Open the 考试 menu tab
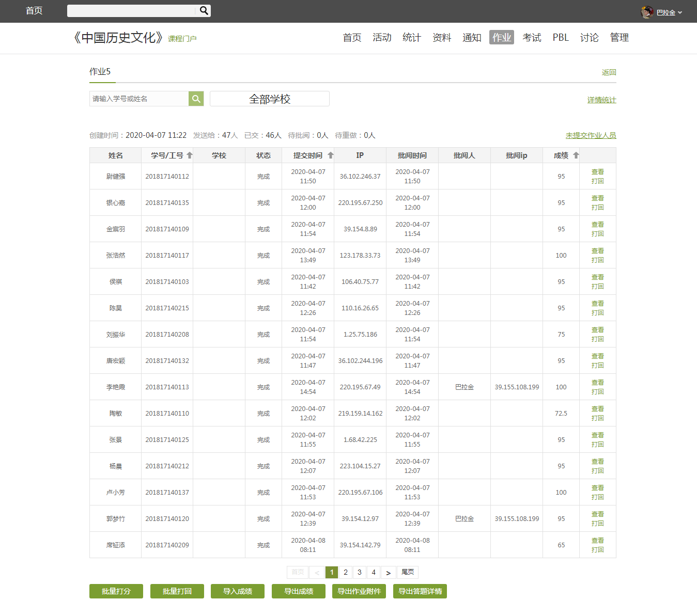Image resolution: width=697 pixels, height=616 pixels. coord(532,38)
